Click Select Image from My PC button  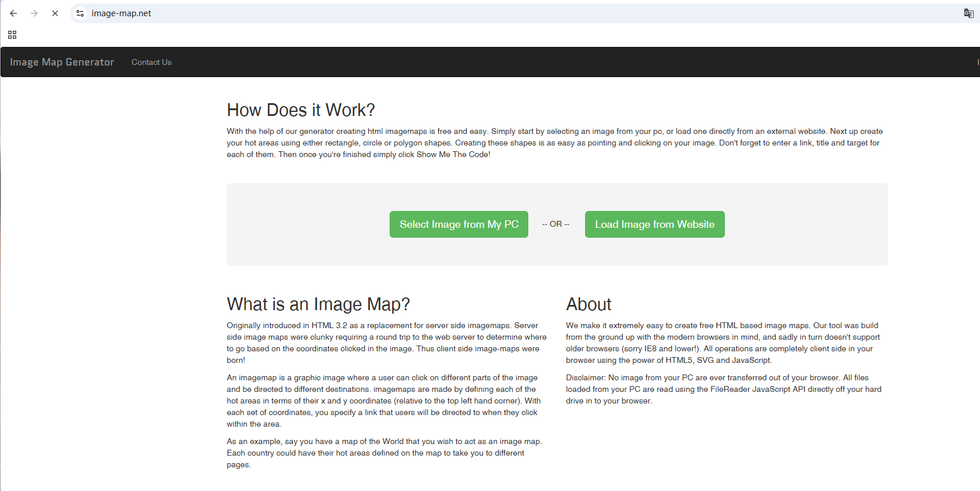pos(459,224)
